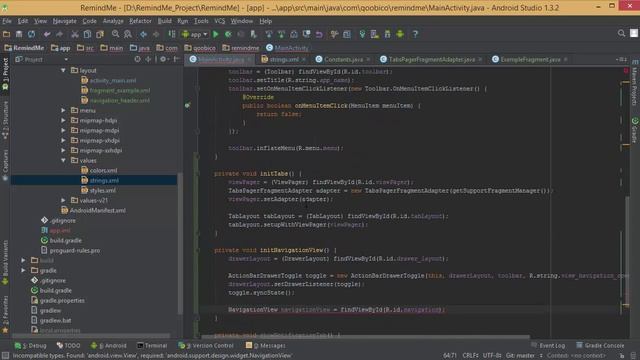The image size is (640, 360).
Task: Click the UTF-8 encoding in status bar
Action: point(492,356)
